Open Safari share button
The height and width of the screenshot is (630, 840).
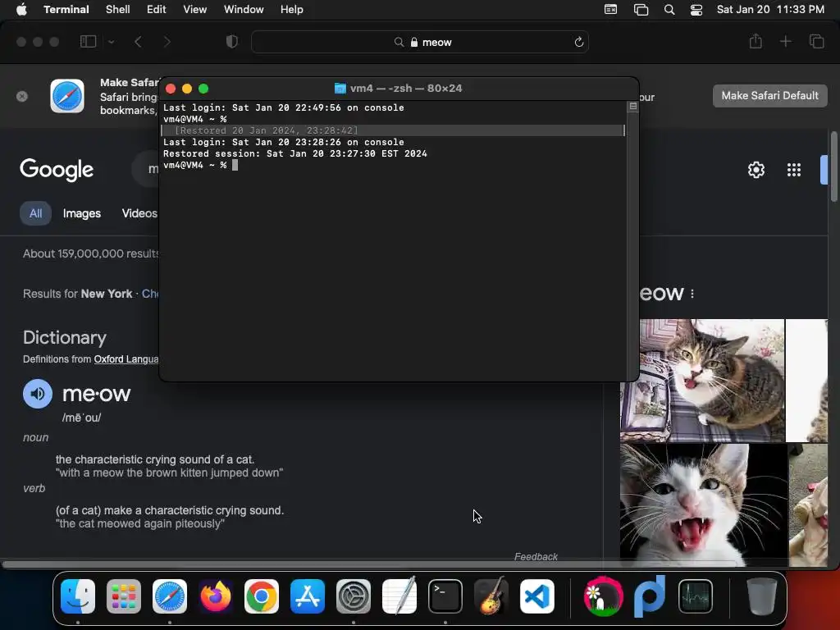[x=756, y=41]
